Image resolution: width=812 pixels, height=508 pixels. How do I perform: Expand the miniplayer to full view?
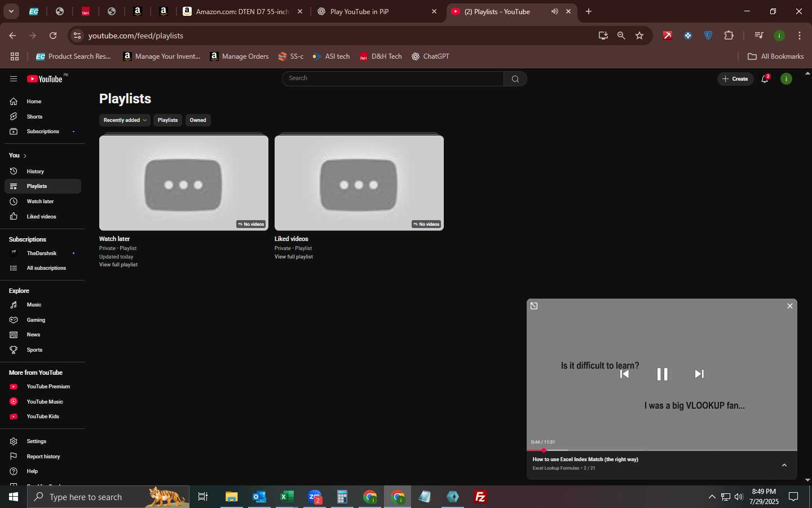[x=534, y=306]
